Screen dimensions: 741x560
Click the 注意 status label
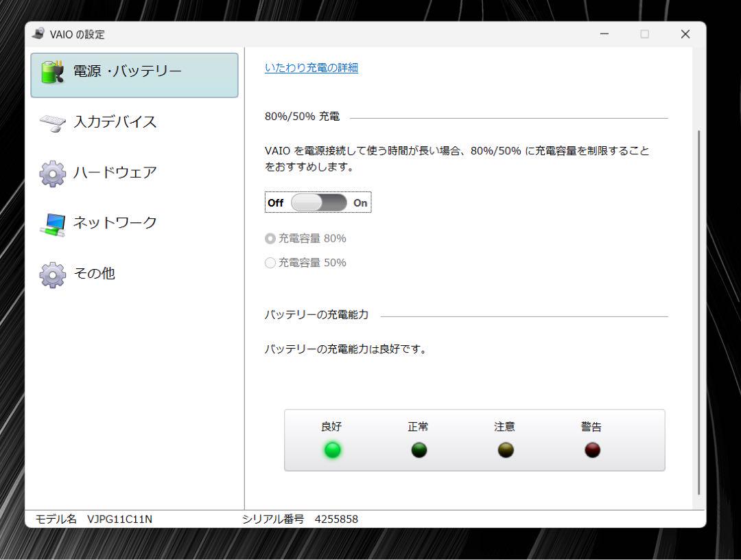[x=504, y=427]
